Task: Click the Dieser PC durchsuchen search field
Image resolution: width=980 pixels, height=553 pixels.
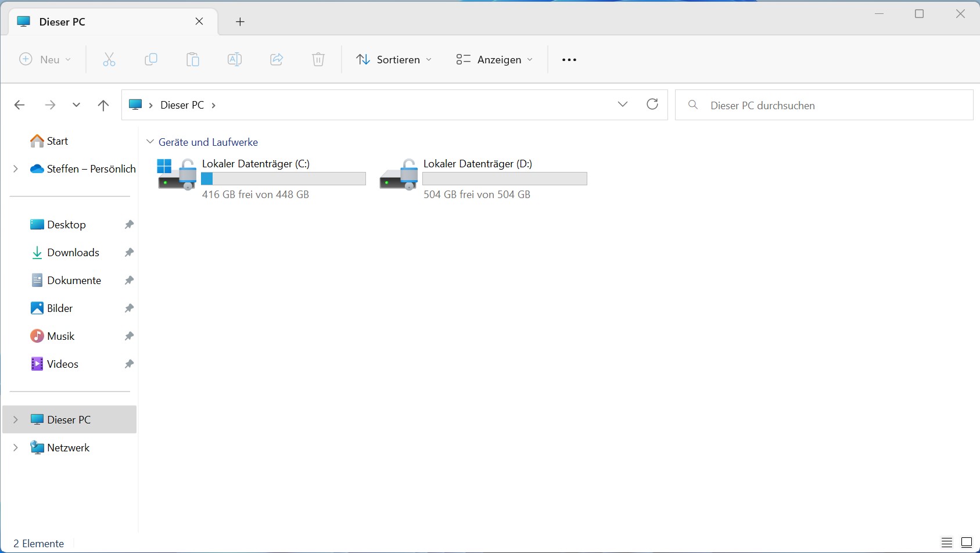Action: tap(824, 105)
